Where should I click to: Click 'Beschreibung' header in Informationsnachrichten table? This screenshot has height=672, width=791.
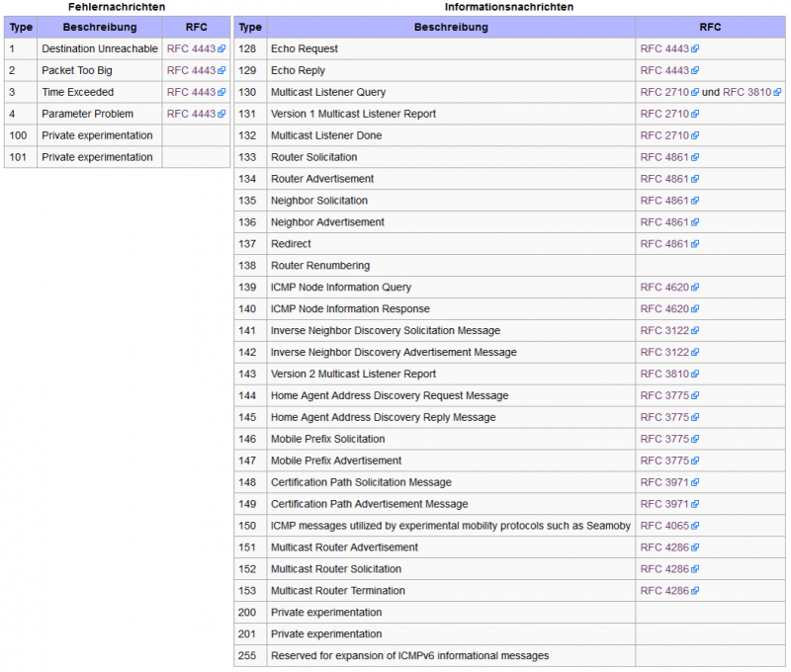451,28
